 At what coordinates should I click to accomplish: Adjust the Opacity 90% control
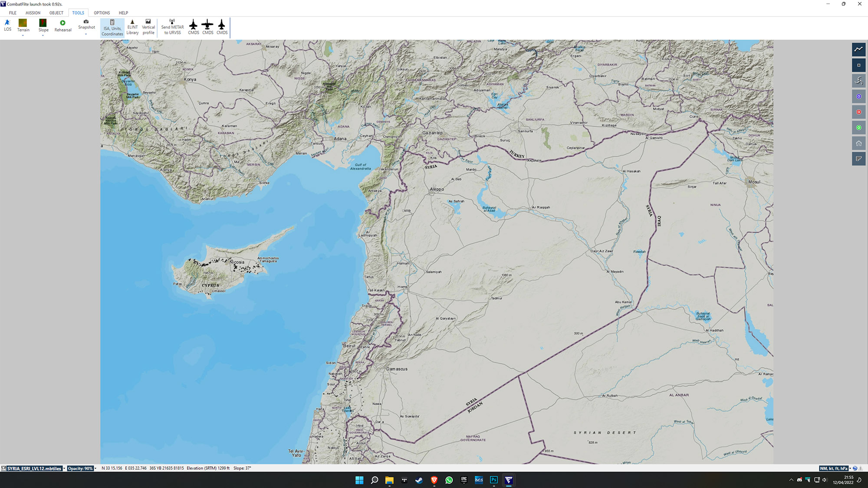81,468
